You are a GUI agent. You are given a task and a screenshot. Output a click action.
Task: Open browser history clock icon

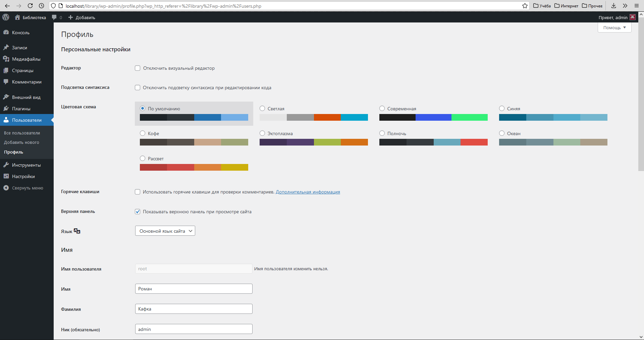pyautogui.click(x=41, y=6)
